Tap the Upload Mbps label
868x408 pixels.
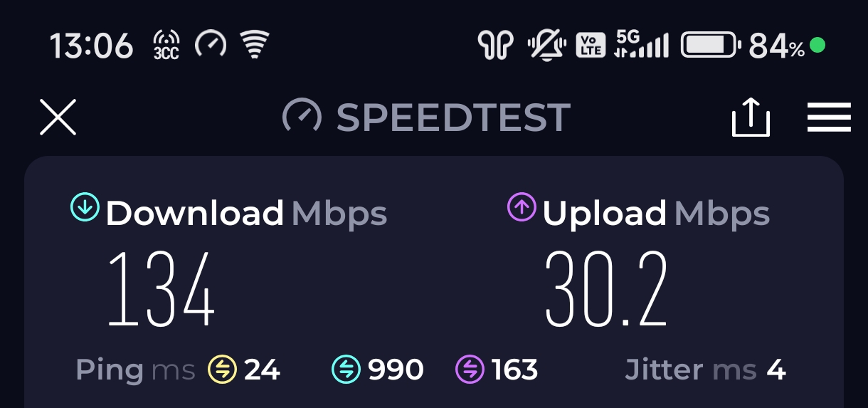pos(656,213)
